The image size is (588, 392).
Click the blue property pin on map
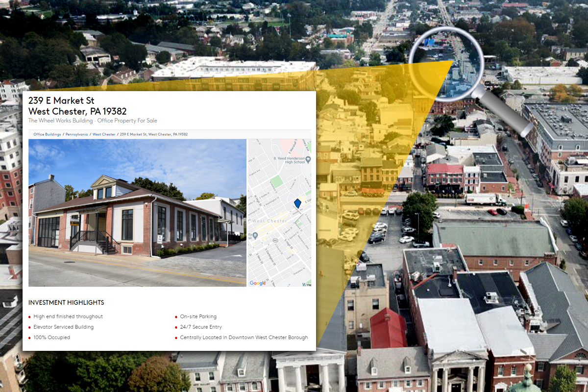point(297,203)
